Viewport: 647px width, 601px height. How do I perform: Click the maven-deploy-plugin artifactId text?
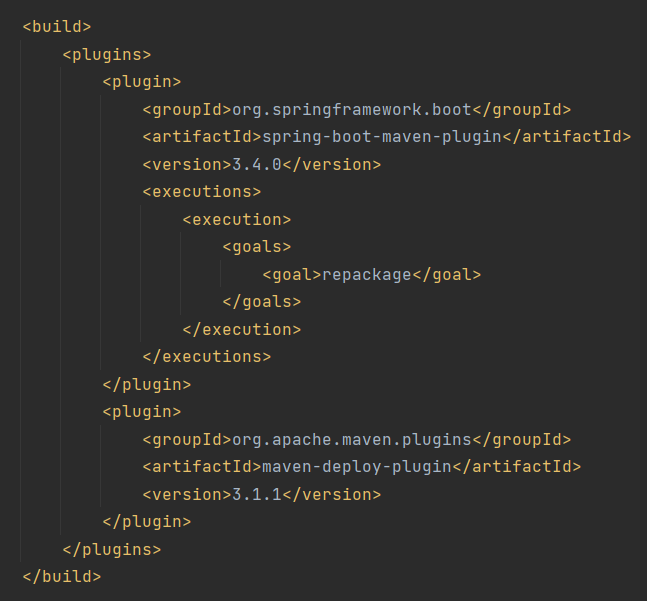click(357, 467)
